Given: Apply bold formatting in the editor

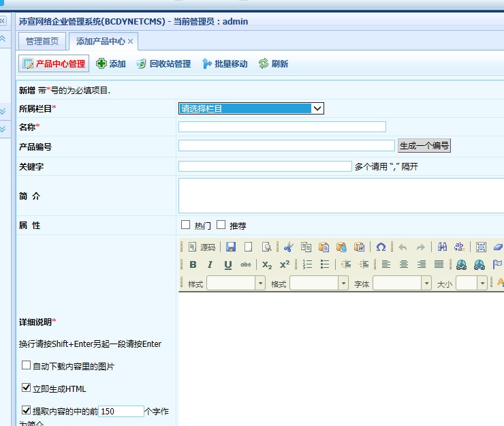Looking at the screenshot, I should (193, 264).
